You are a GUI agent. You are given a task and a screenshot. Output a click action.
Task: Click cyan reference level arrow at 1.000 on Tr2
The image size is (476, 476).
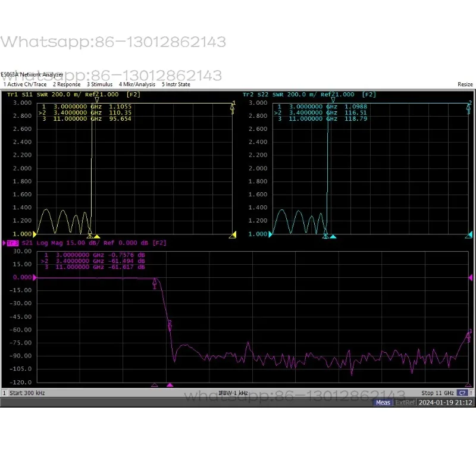coord(270,234)
